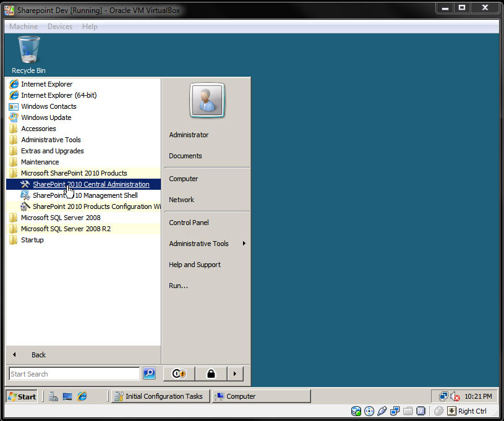This screenshot has height=421, width=504.
Task: Launch Internet Explorer from quick launch
Action: point(82,396)
